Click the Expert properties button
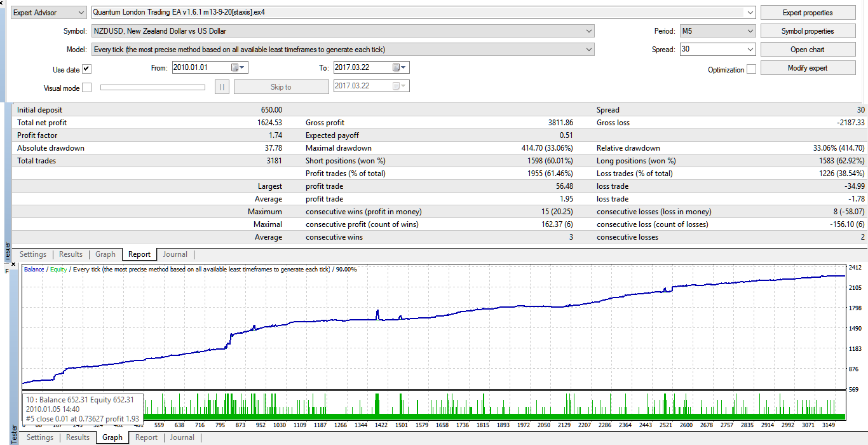The image size is (868, 445). [808, 13]
